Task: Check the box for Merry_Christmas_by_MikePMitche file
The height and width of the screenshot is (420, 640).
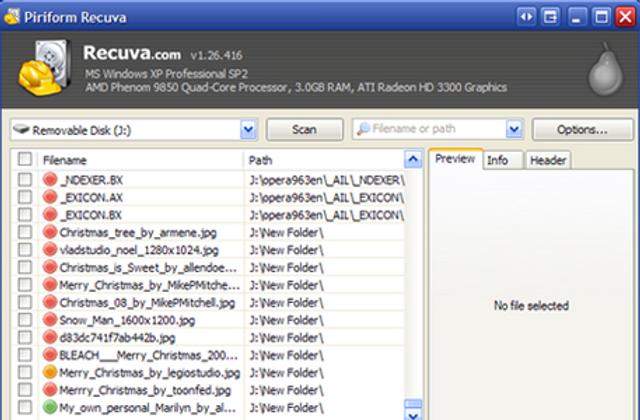Action: tap(25, 285)
